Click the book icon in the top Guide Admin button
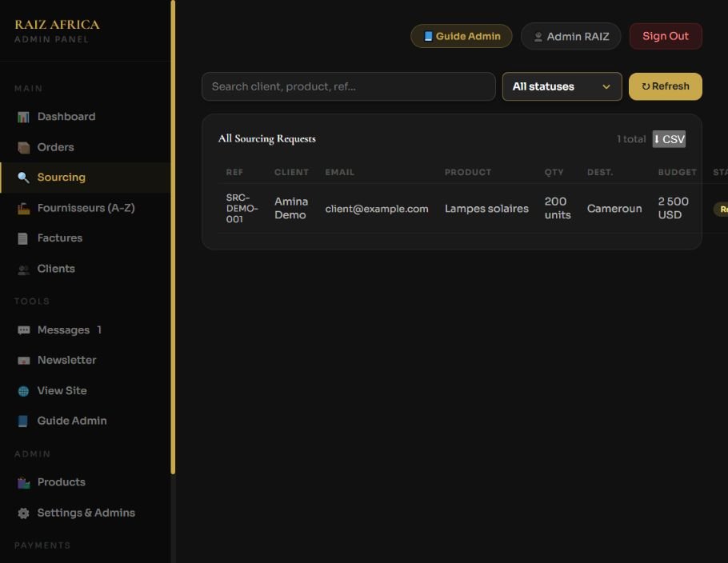This screenshot has width=728, height=563. [428, 36]
